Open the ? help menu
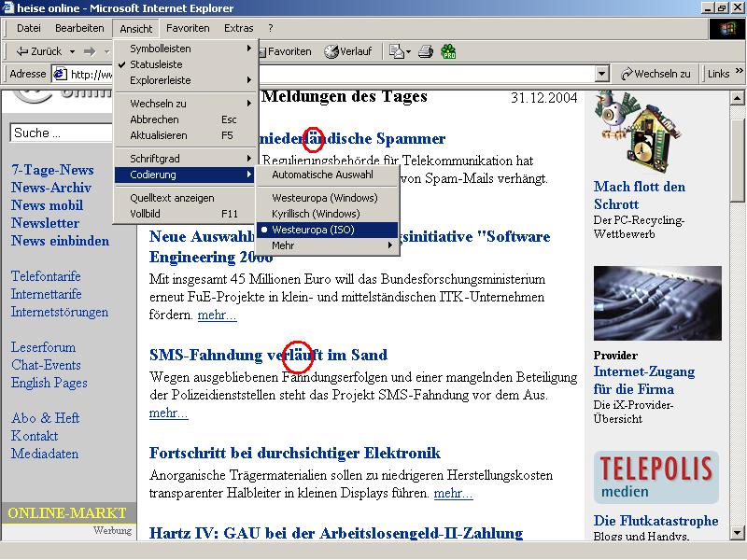 271,28
